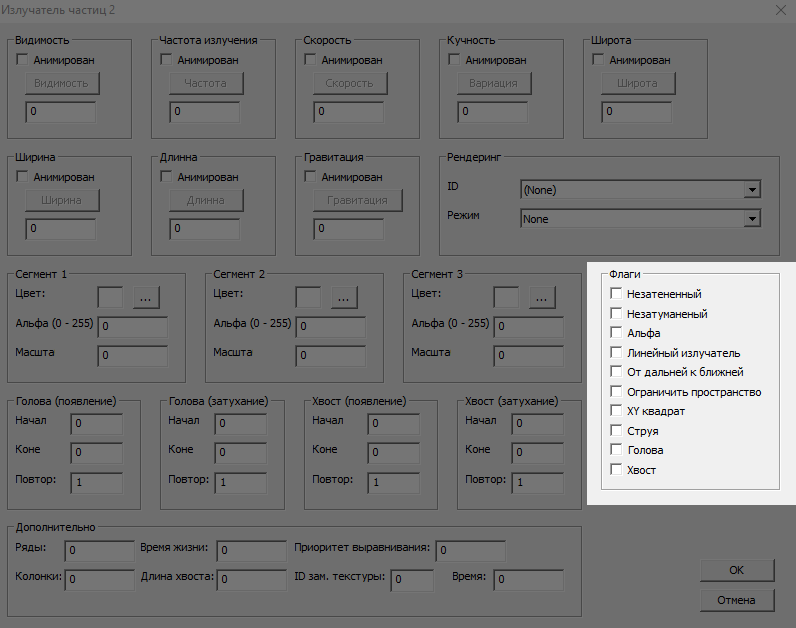
Task: Check the Голова flag
Action: pos(616,450)
